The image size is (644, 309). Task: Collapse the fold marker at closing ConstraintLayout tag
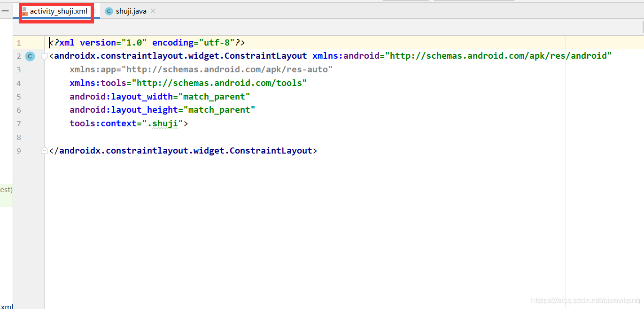pyautogui.click(x=45, y=151)
